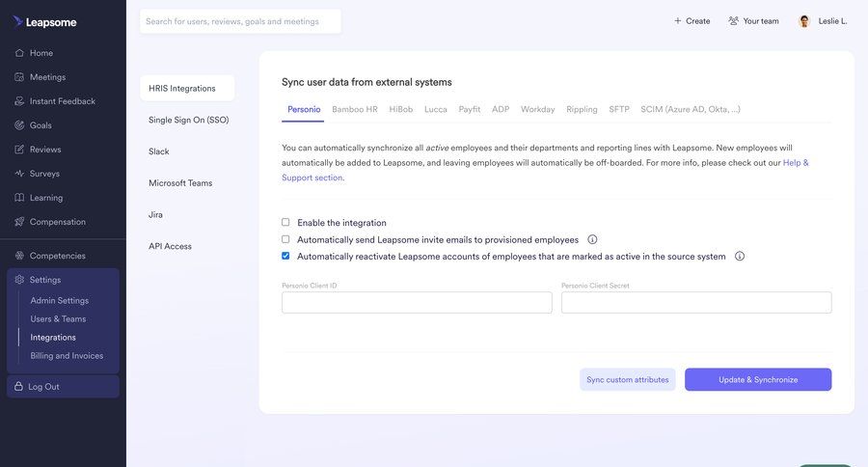The width and height of the screenshot is (868, 467).
Task: Switch to the HiBob tab
Action: 401,109
